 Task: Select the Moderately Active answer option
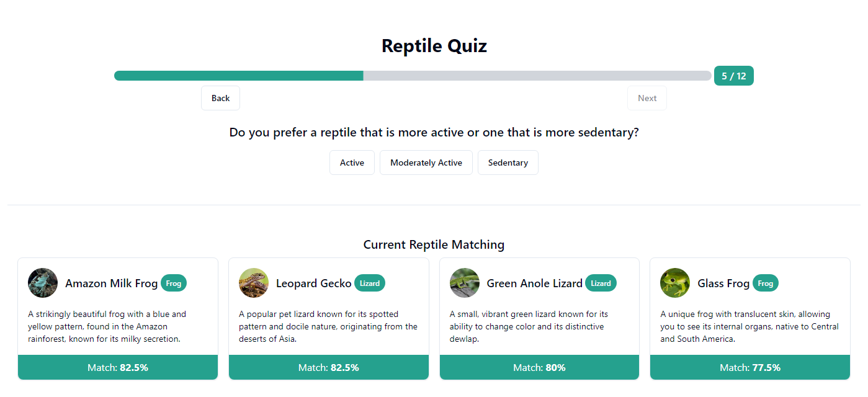pyautogui.click(x=426, y=162)
